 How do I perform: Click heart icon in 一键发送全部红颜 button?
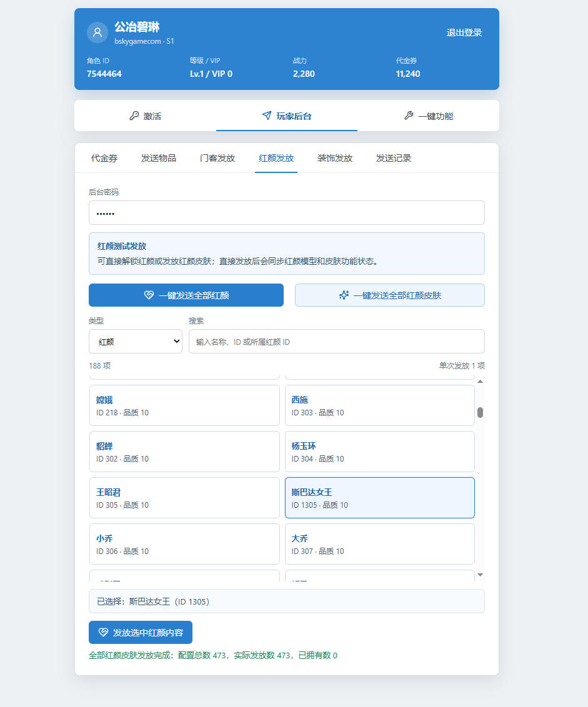[x=149, y=295]
